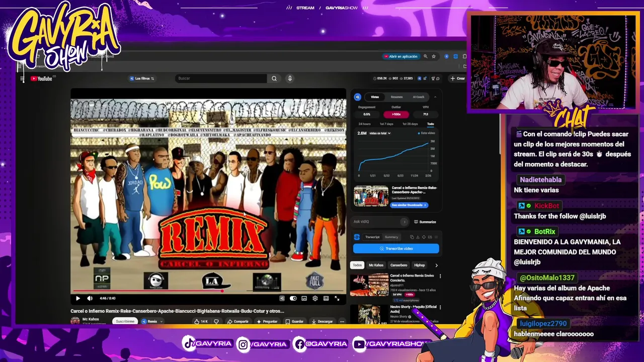Save the video with Guardar

(294, 321)
